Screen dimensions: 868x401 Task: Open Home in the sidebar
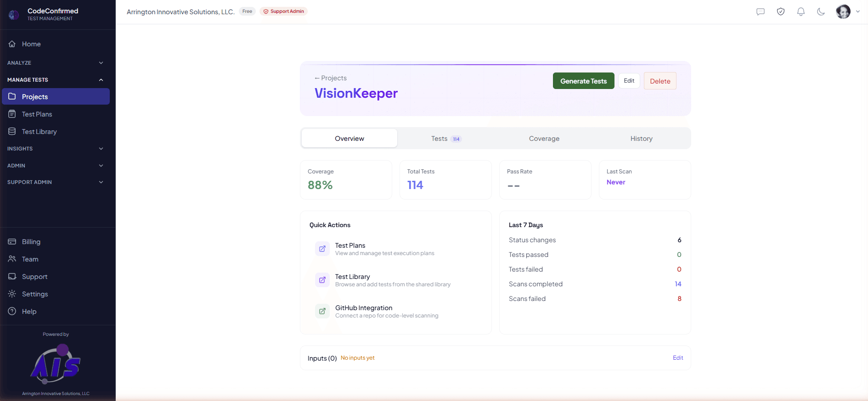[x=56, y=44]
